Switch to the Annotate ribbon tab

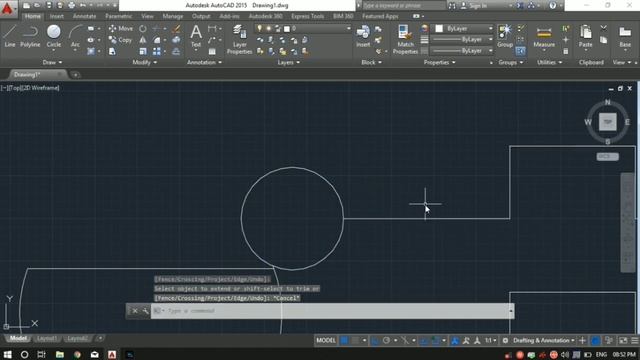pyautogui.click(x=84, y=16)
